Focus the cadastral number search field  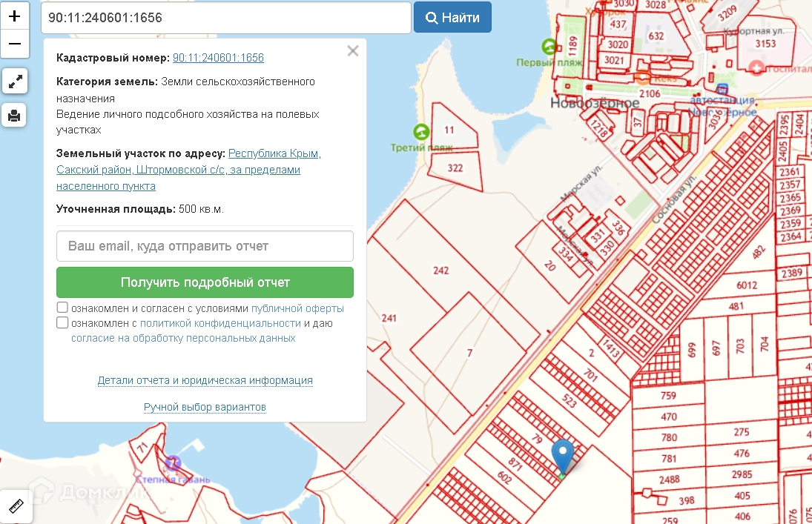(x=225, y=18)
